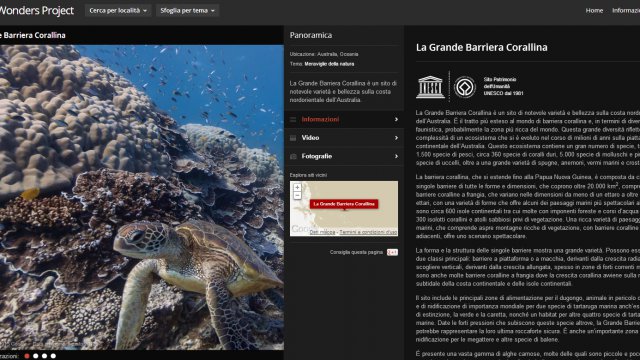The image size is (640, 360).
Task: Zoom out on the mini map
Action: point(297,196)
